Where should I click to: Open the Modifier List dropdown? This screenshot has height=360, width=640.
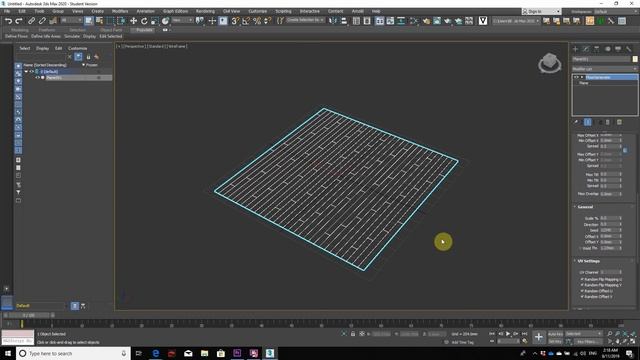604,69
